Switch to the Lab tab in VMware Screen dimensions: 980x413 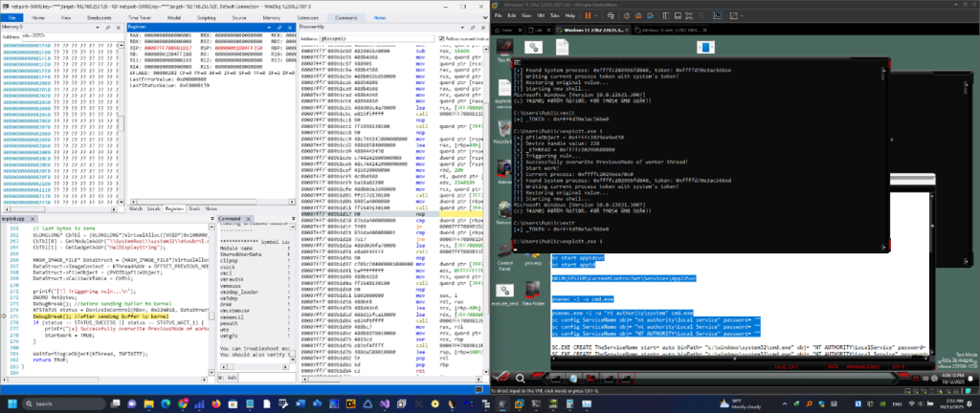tap(539, 30)
